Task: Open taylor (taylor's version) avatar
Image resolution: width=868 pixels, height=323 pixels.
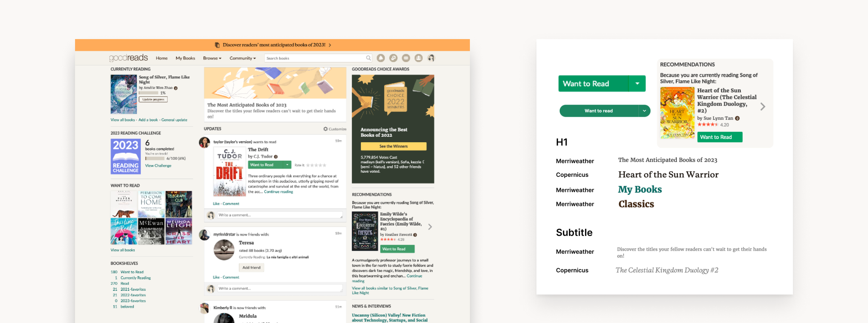Action: point(204,142)
